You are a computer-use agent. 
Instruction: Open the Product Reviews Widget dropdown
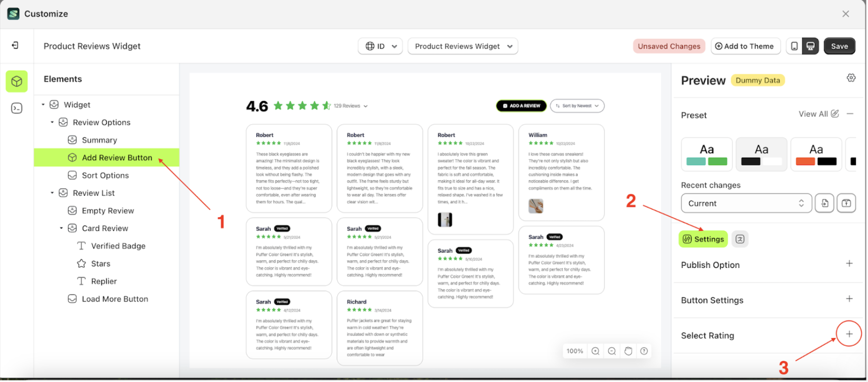coord(463,46)
